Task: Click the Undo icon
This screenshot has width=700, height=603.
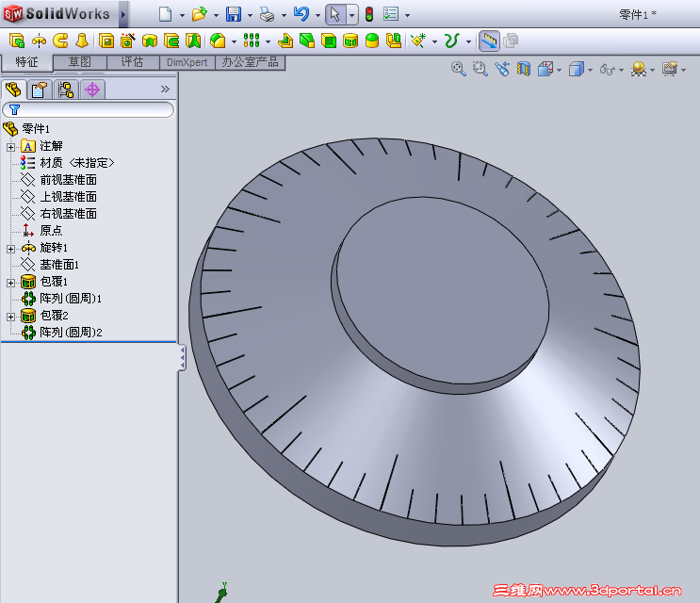Action: pyautogui.click(x=301, y=14)
